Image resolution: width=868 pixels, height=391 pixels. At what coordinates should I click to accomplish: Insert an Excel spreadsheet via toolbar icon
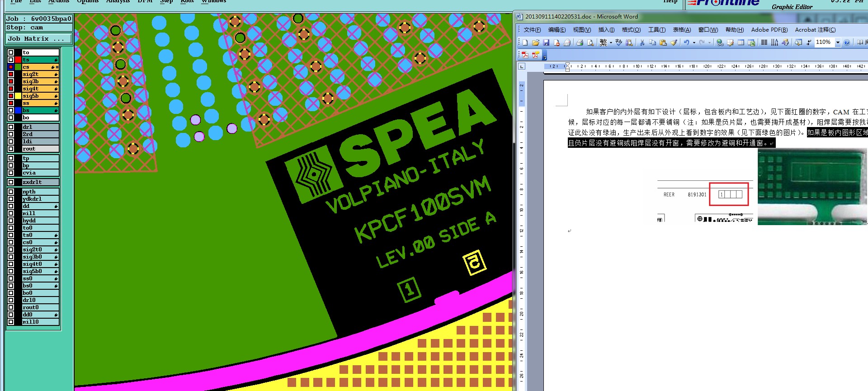(751, 42)
